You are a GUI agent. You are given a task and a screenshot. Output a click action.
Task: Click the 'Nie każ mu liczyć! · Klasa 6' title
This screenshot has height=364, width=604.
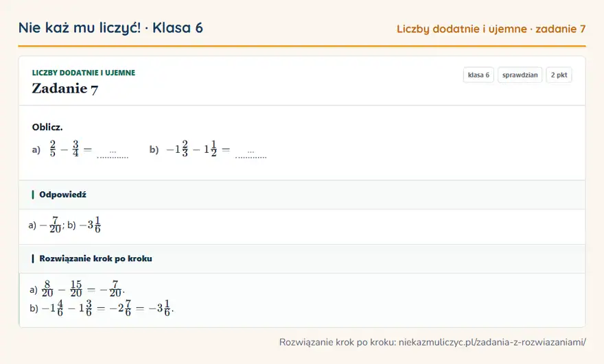pyautogui.click(x=111, y=28)
